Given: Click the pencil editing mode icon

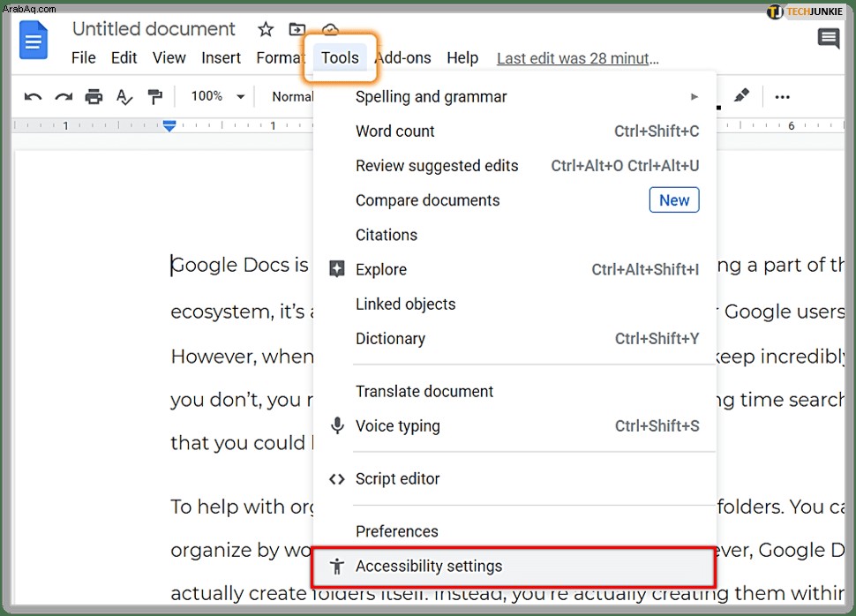Looking at the screenshot, I should pos(740,95).
